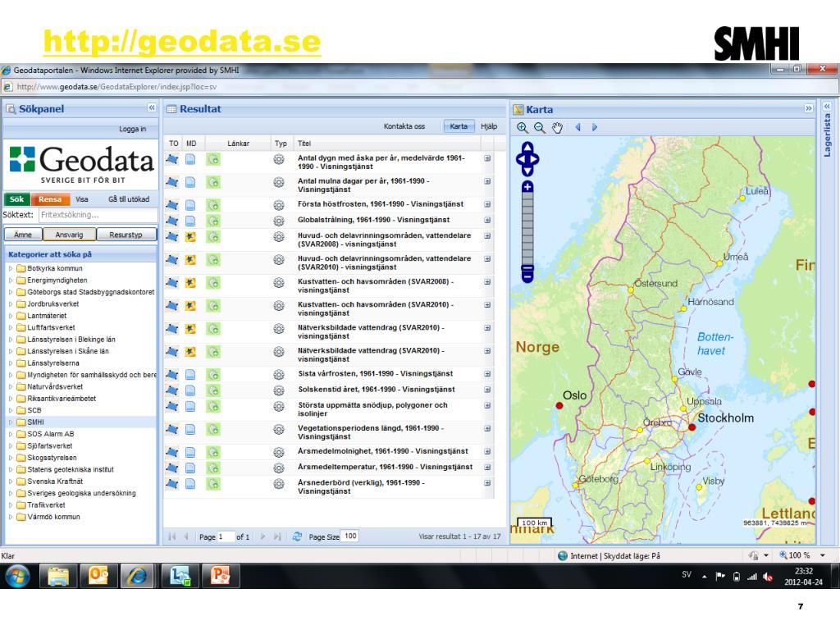Expand the Trafikverket folder
The height and width of the screenshot is (630, 840).
[x=10, y=504]
